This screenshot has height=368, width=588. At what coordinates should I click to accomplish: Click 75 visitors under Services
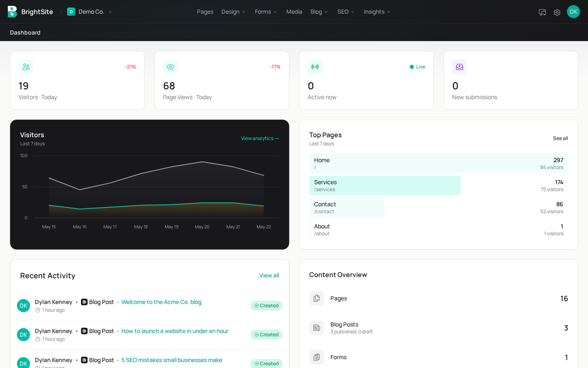pos(552,190)
